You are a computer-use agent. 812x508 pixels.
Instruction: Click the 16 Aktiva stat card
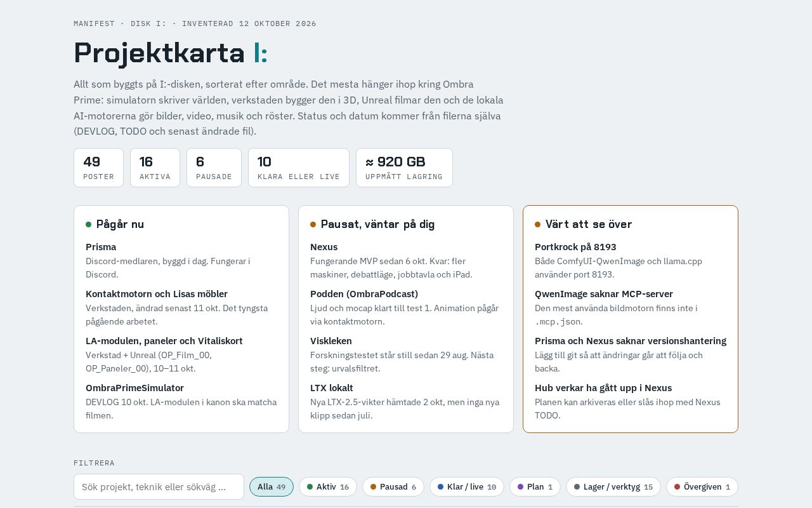[x=155, y=168]
